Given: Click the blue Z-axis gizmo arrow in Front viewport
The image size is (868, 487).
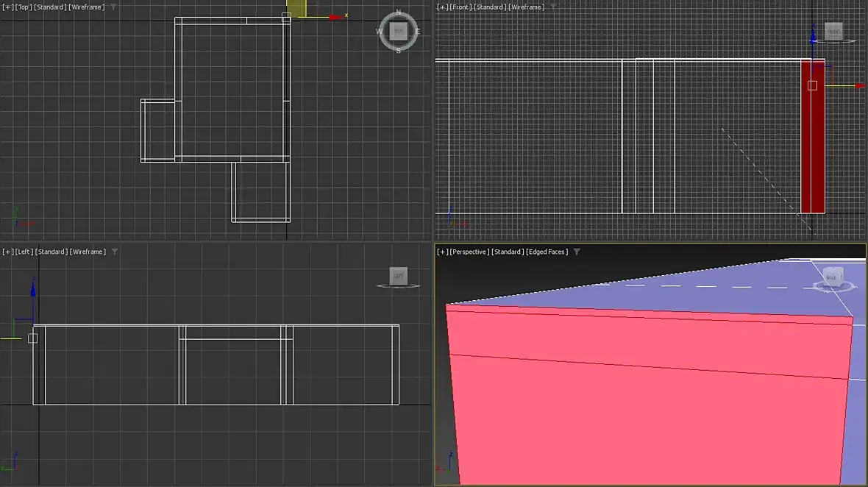Looking at the screenshot, I should pos(813,38).
